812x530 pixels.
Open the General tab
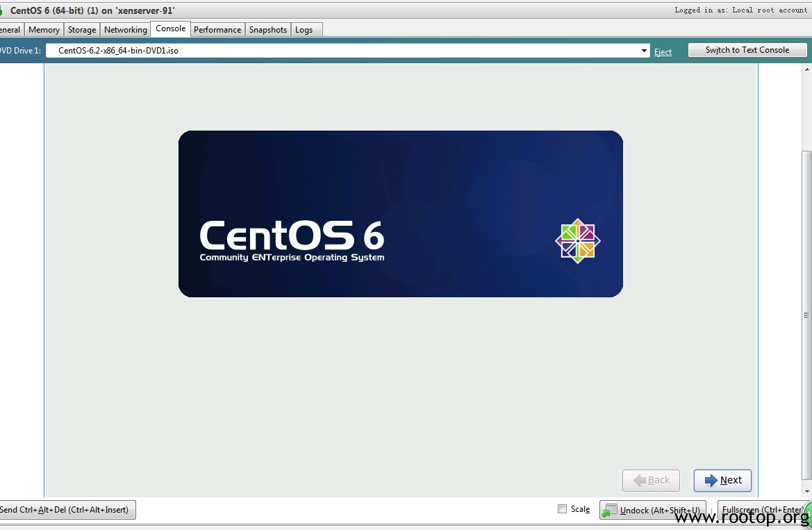pyautogui.click(x=10, y=30)
